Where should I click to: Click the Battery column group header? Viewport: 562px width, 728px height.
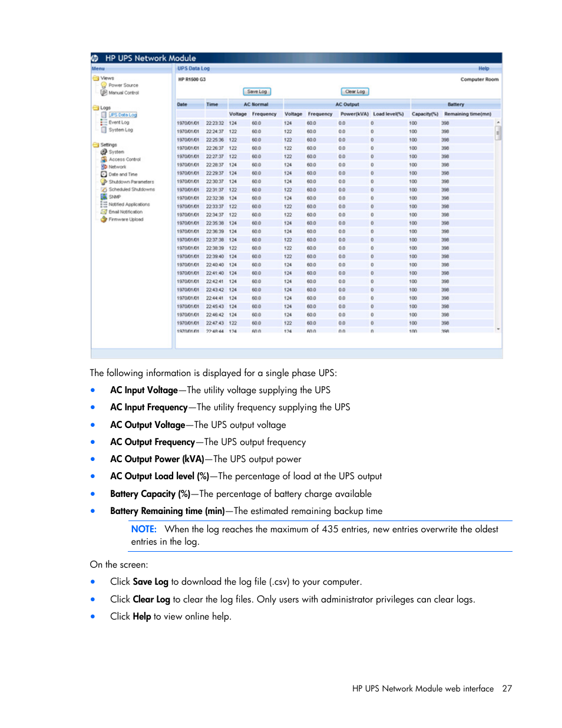455,104
